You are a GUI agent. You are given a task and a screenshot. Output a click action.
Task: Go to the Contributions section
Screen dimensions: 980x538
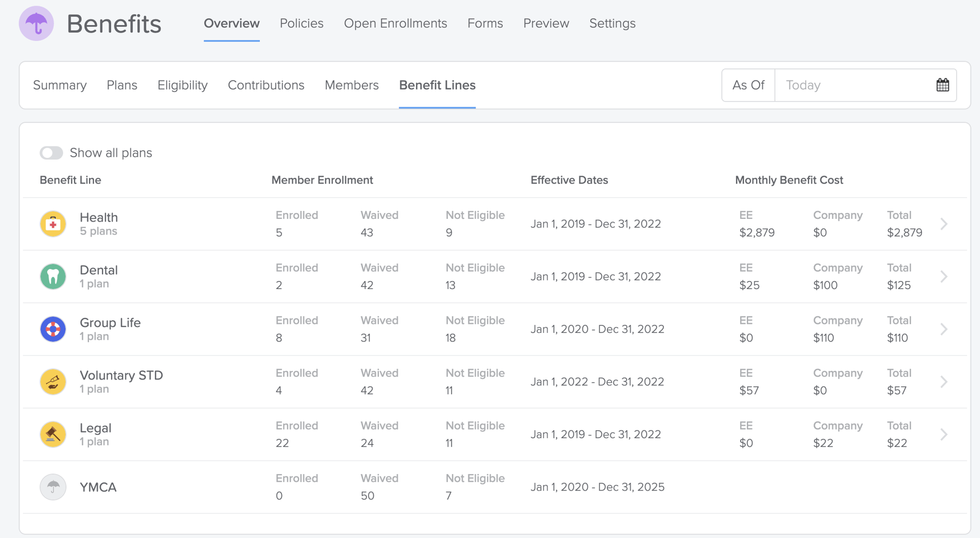(266, 85)
